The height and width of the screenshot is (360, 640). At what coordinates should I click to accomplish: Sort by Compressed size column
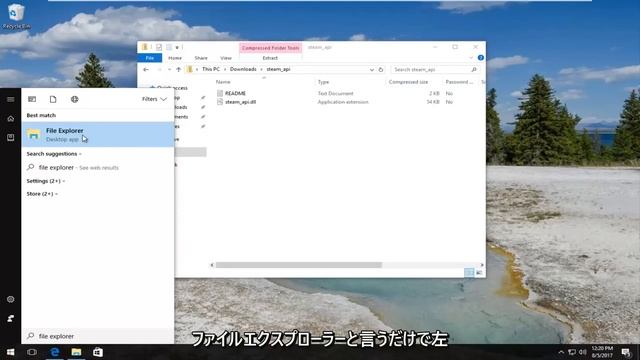[408, 82]
